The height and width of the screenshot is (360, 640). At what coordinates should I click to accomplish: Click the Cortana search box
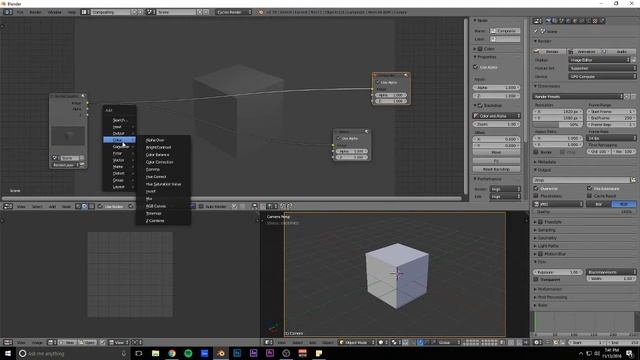click(x=73, y=353)
